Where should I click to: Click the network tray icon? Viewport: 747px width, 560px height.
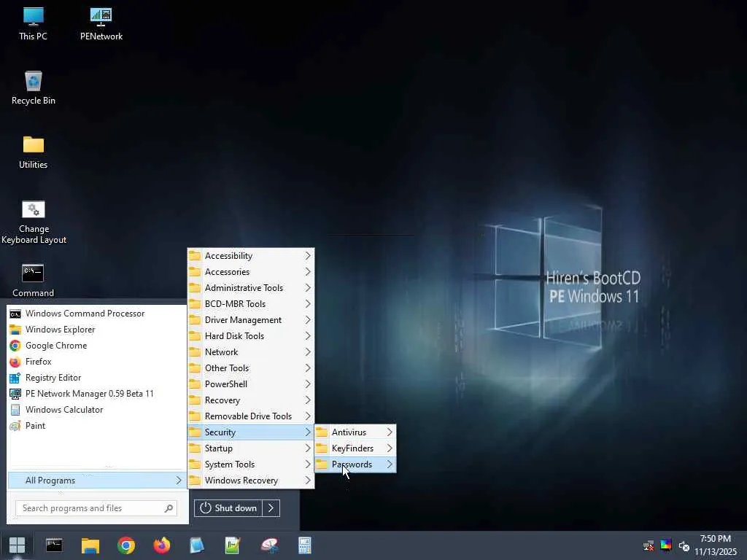[649, 545]
